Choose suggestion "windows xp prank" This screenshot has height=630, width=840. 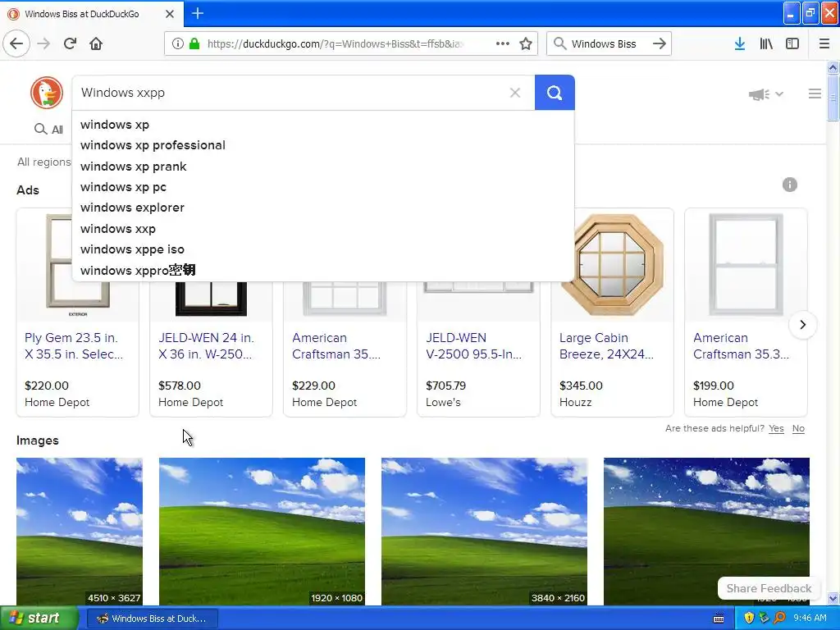323,167
